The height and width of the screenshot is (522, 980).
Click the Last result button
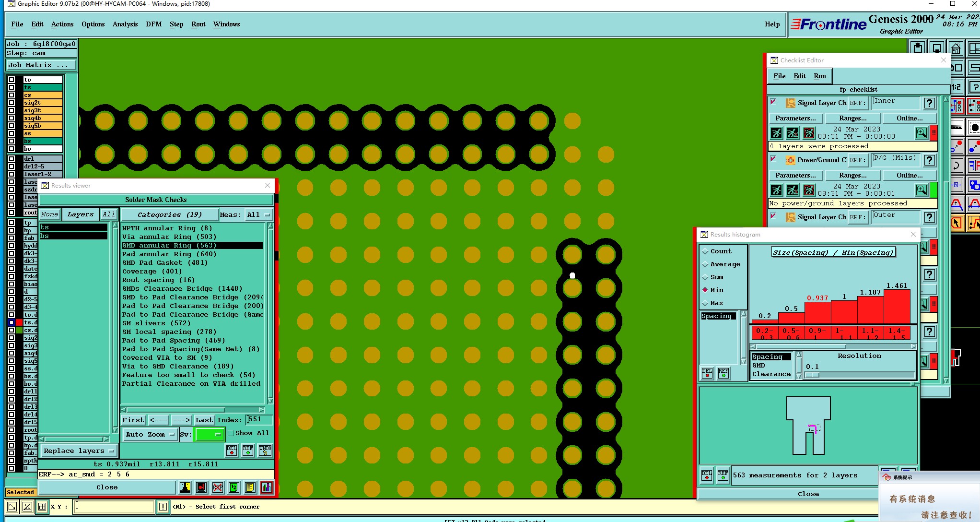tap(204, 420)
